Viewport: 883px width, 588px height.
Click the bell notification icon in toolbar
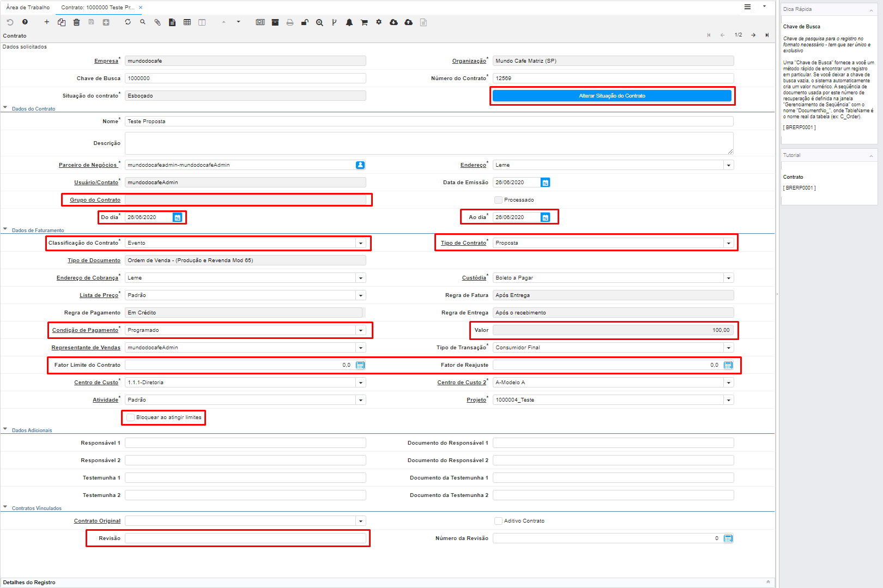coord(349,22)
